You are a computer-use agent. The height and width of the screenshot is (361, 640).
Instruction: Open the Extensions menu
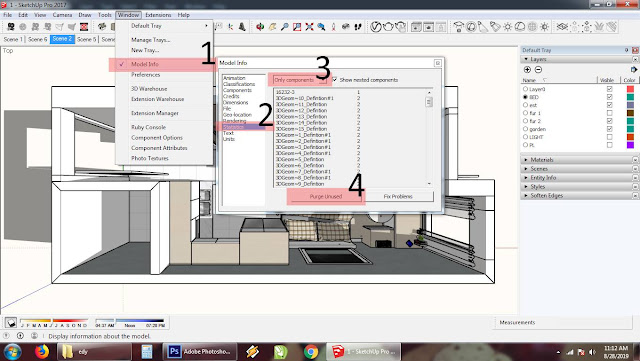(158, 15)
